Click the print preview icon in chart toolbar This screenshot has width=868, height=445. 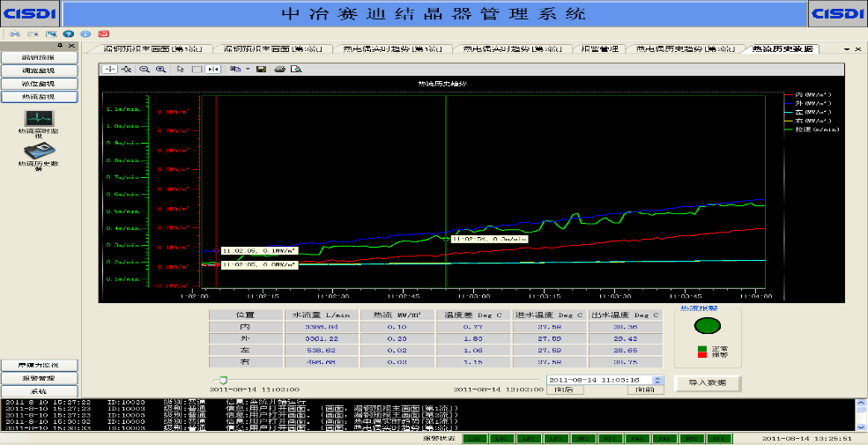[x=296, y=70]
